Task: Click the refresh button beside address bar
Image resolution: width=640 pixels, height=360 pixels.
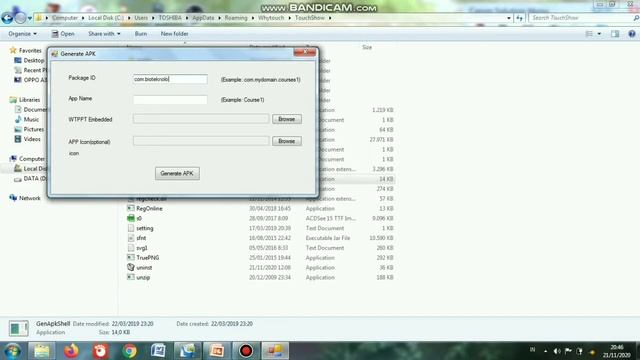Action: point(519,18)
